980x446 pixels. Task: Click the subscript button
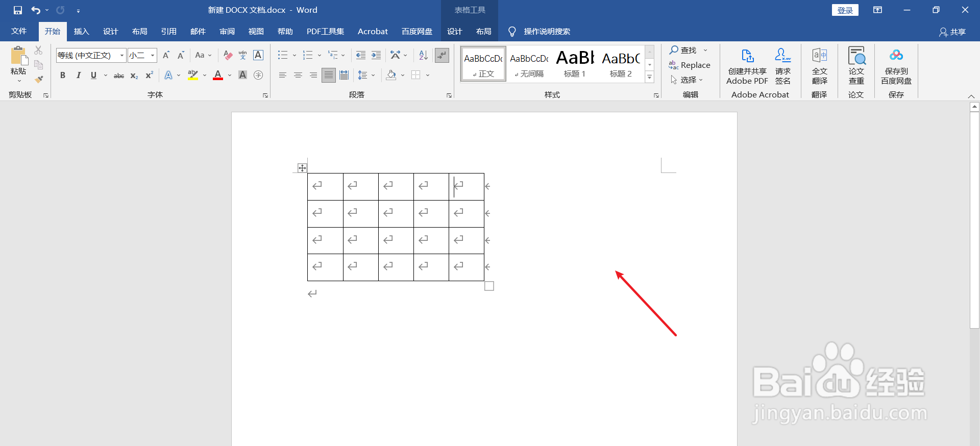pos(134,76)
